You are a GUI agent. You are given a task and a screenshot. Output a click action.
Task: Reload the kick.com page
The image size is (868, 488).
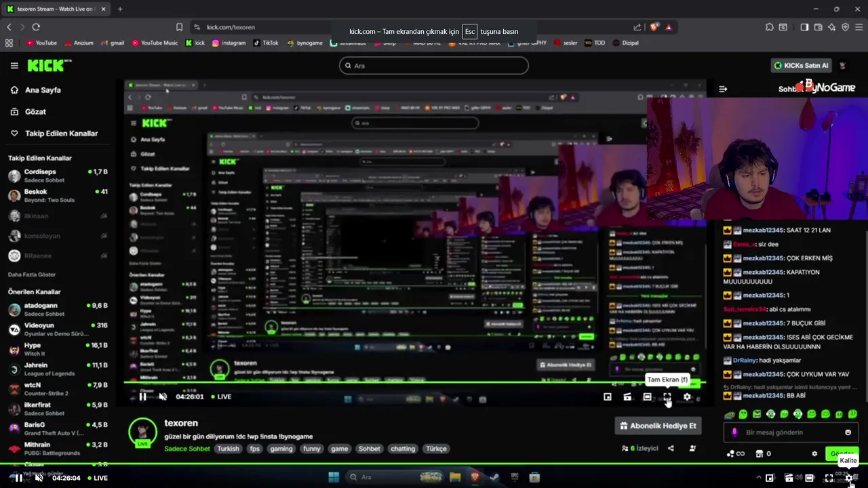click(x=36, y=27)
